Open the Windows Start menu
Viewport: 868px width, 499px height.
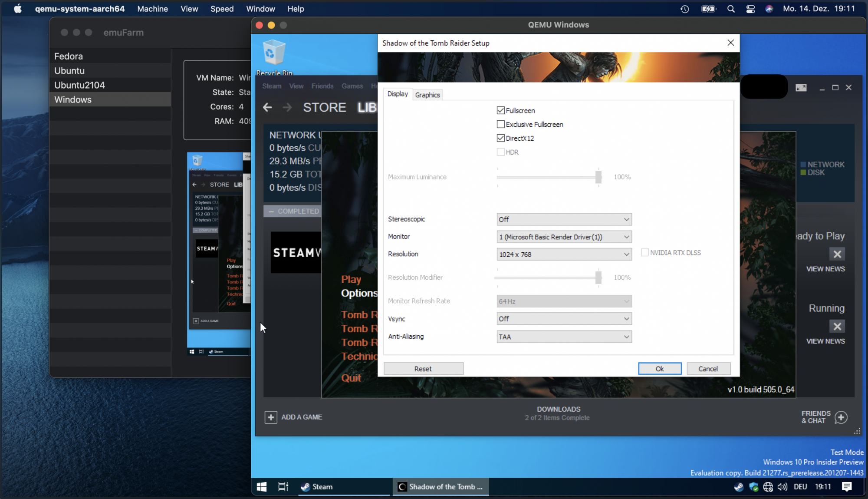click(262, 487)
